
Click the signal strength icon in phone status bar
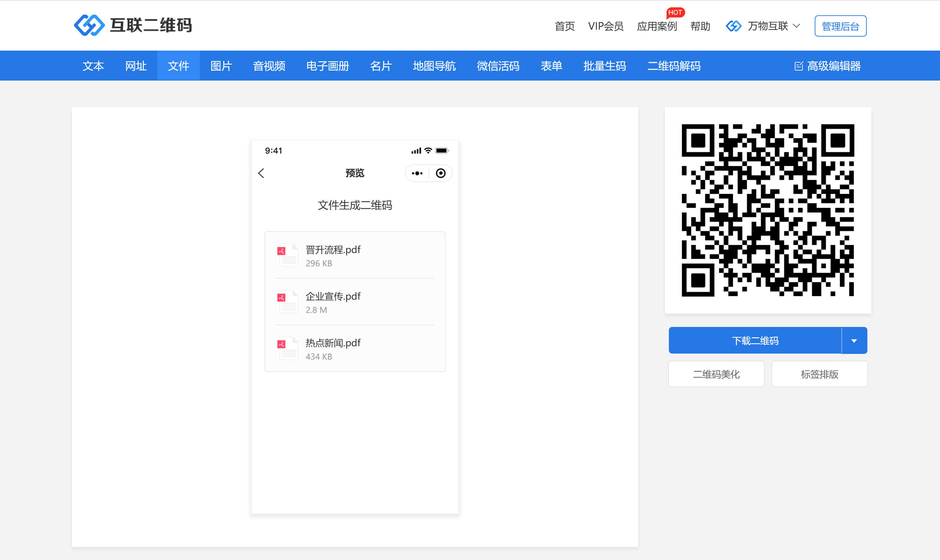[x=416, y=150]
